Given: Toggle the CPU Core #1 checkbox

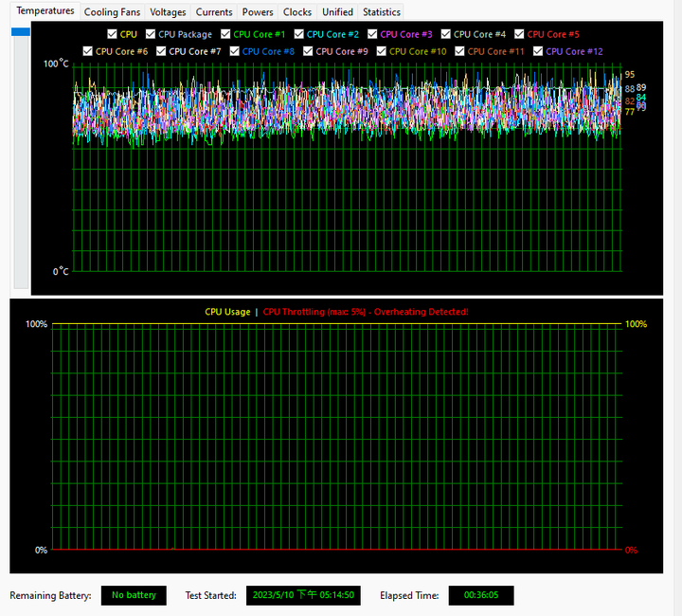Looking at the screenshot, I should click(x=225, y=34).
